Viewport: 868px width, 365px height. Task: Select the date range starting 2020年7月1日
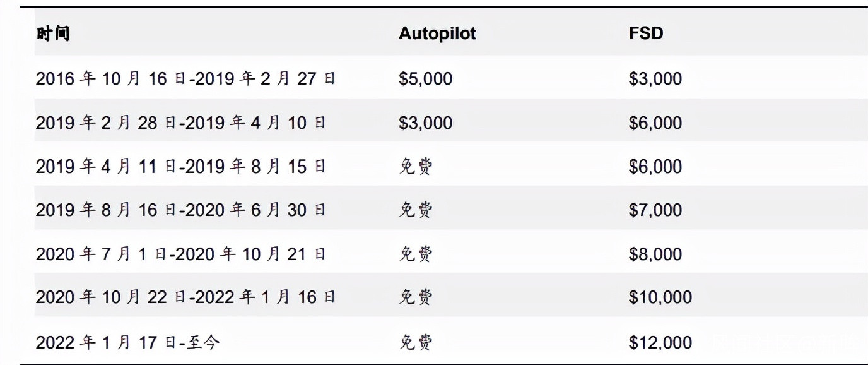pyautogui.click(x=180, y=254)
